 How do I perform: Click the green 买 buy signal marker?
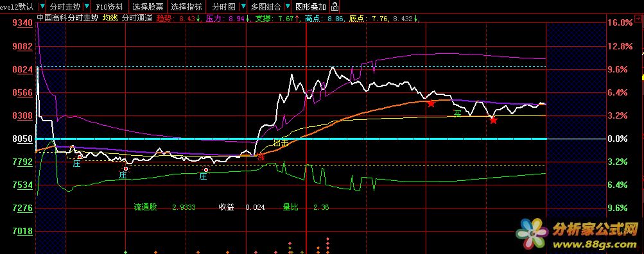tap(457, 114)
